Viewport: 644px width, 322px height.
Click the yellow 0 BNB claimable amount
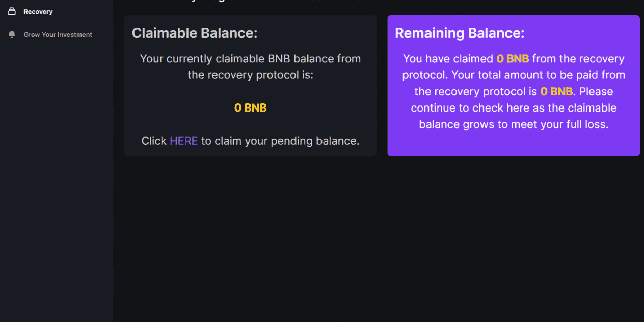[x=250, y=108]
